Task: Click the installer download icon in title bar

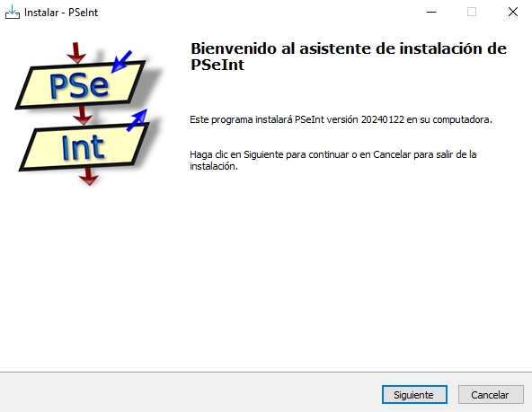Action: click(13, 13)
